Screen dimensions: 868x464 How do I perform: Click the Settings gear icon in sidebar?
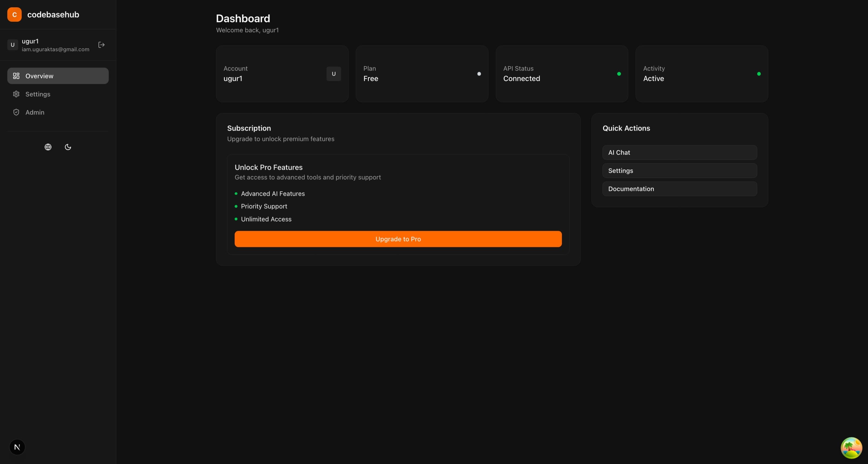coord(17,94)
